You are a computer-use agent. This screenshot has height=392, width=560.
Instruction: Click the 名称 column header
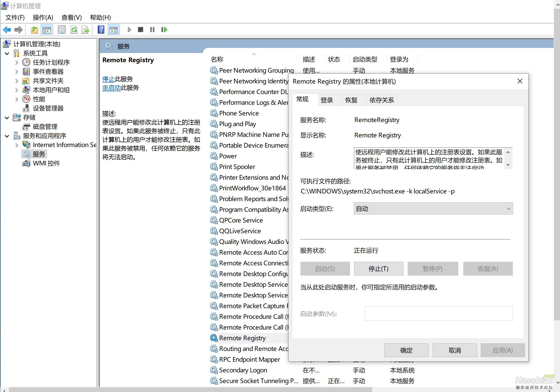pos(254,59)
